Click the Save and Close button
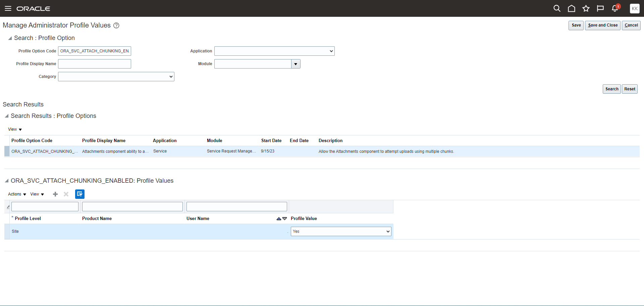 tap(602, 25)
